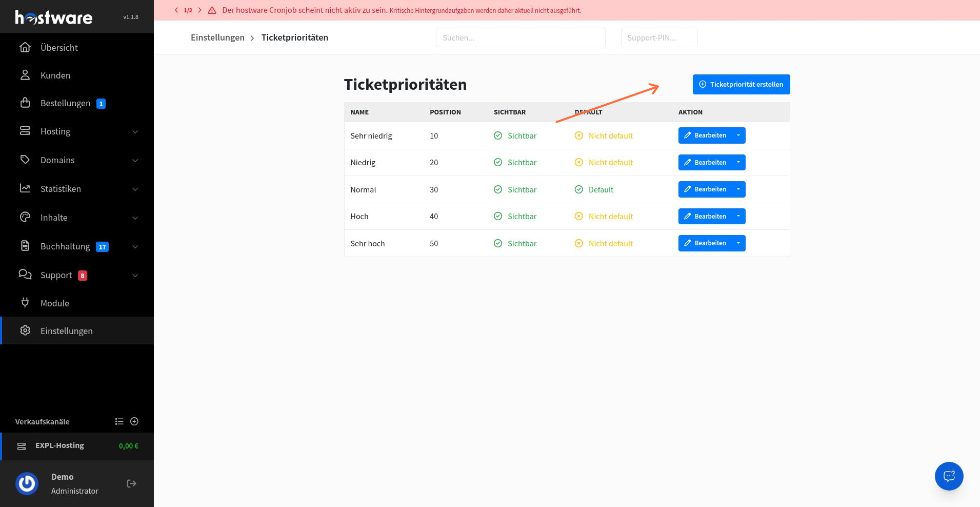Open dropdown next to Sehr hoch Bearbeiten
This screenshot has height=507, width=980.
tap(738, 243)
